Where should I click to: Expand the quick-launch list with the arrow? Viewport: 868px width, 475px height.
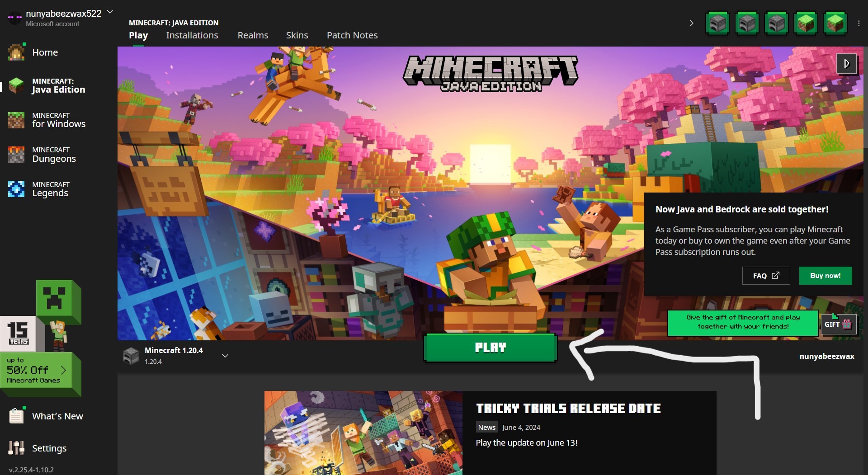click(691, 24)
